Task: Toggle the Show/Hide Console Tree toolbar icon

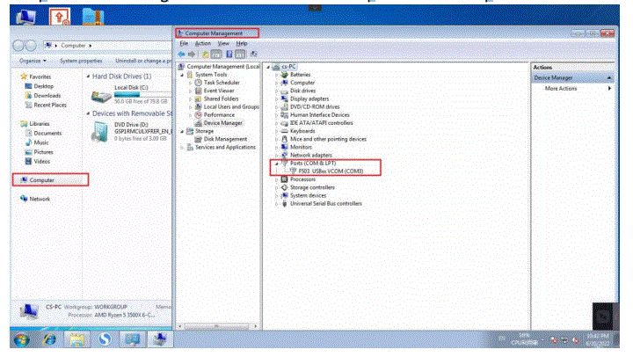Action: [x=216, y=55]
